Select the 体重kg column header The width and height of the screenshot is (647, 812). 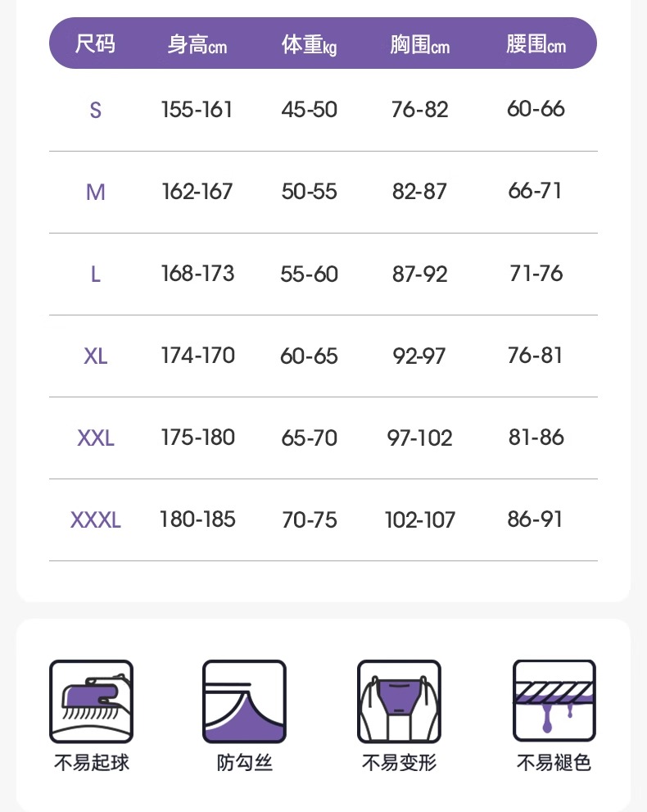309,44
